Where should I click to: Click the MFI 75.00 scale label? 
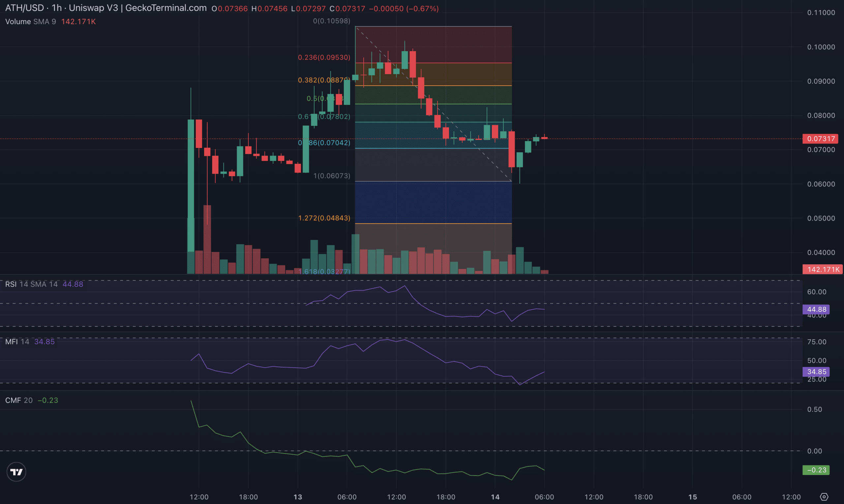pyautogui.click(x=817, y=342)
